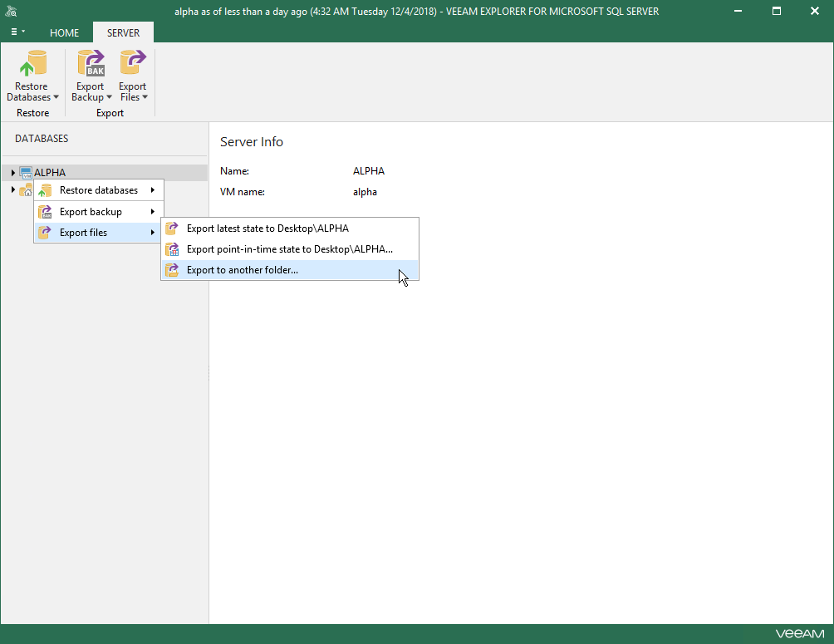Screen dimensions: 834x644
Task: Expand the Restore databases submenu arrow
Action: point(153,190)
